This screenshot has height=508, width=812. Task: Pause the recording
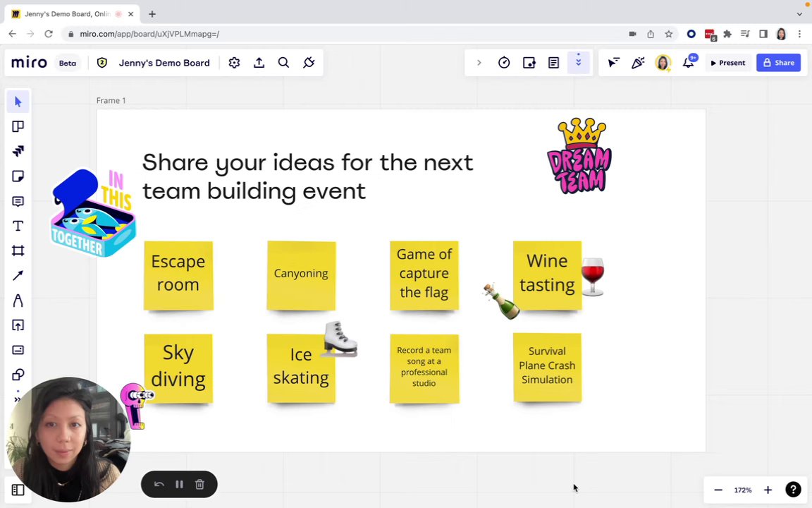point(179,484)
